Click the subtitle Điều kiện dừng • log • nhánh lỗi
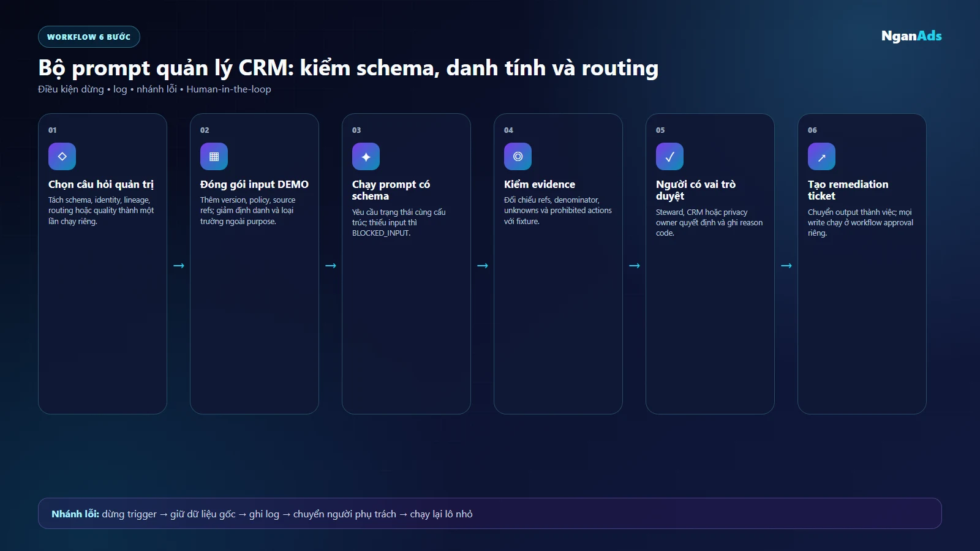 click(154, 89)
